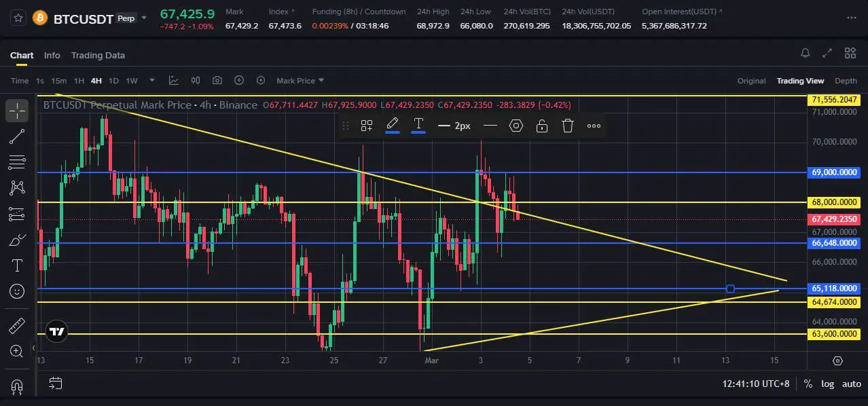Select the brush drawing tool
The height and width of the screenshot is (406, 868).
[x=17, y=240]
